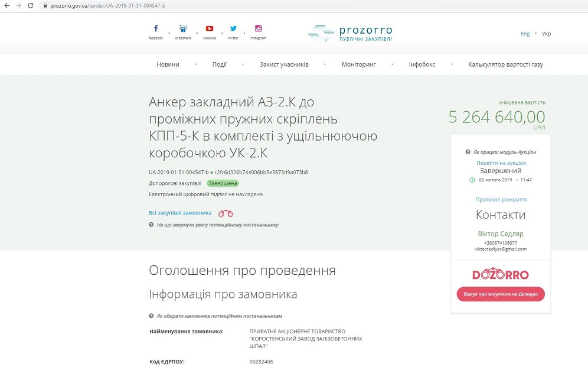
Task: Open Перейти на аукціон link
Action: (x=501, y=163)
